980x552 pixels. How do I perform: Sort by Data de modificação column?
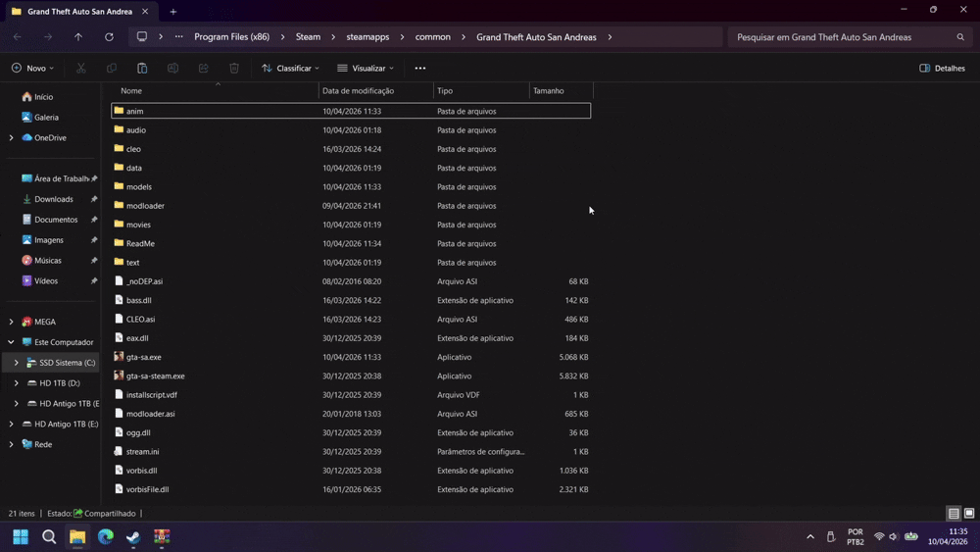(x=375, y=90)
